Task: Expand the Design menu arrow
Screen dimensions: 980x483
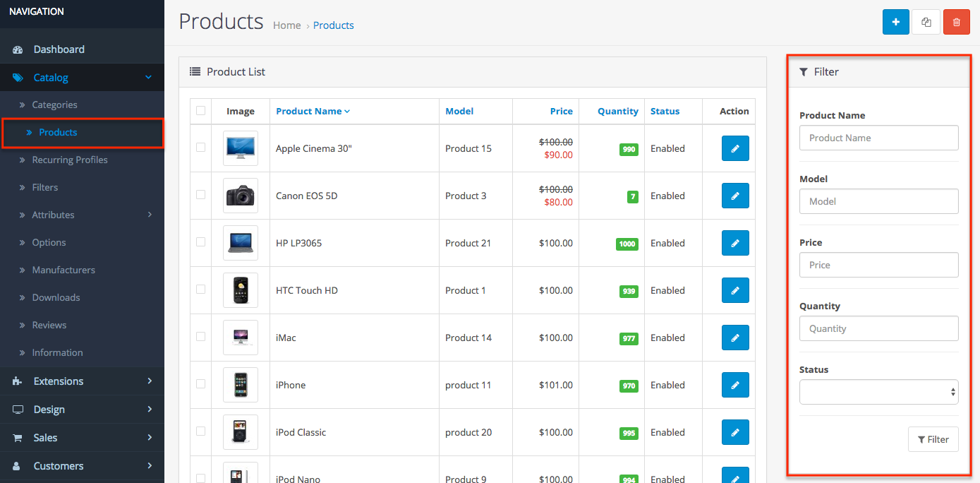Action: pyautogui.click(x=149, y=410)
